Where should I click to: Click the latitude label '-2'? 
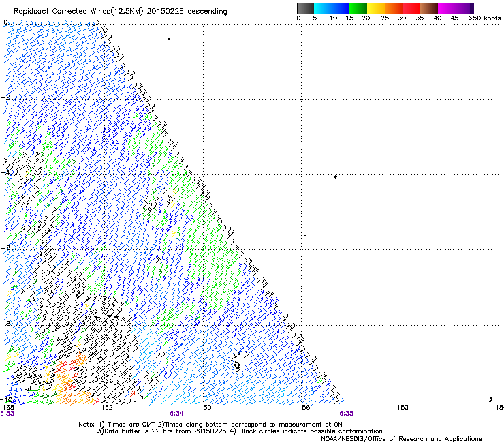point(5,97)
